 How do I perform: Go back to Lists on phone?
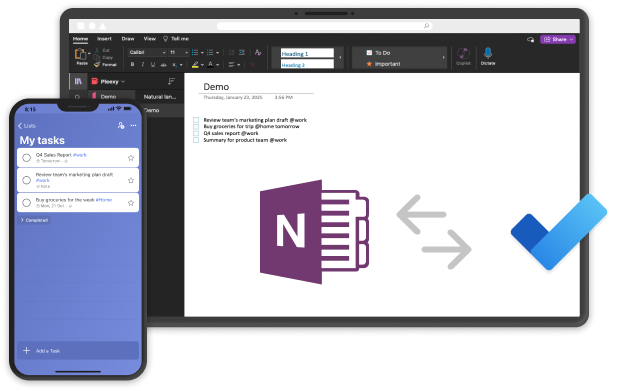click(27, 126)
